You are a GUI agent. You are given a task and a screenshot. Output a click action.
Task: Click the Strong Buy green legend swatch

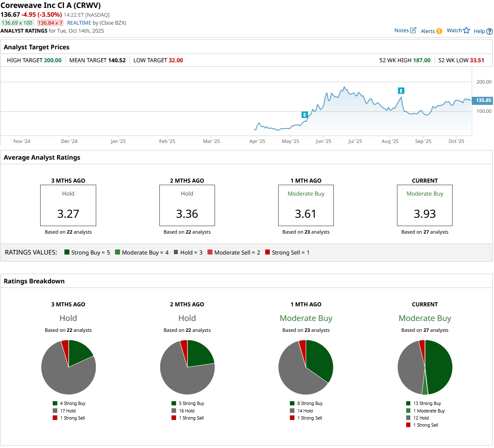tap(67, 252)
